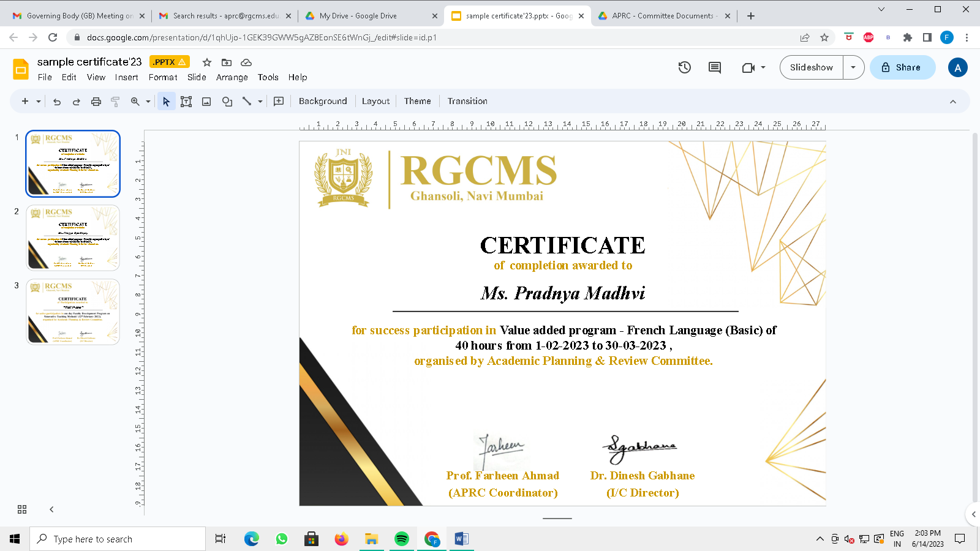
Task: Open Spotify from the taskbar
Action: tap(402, 539)
